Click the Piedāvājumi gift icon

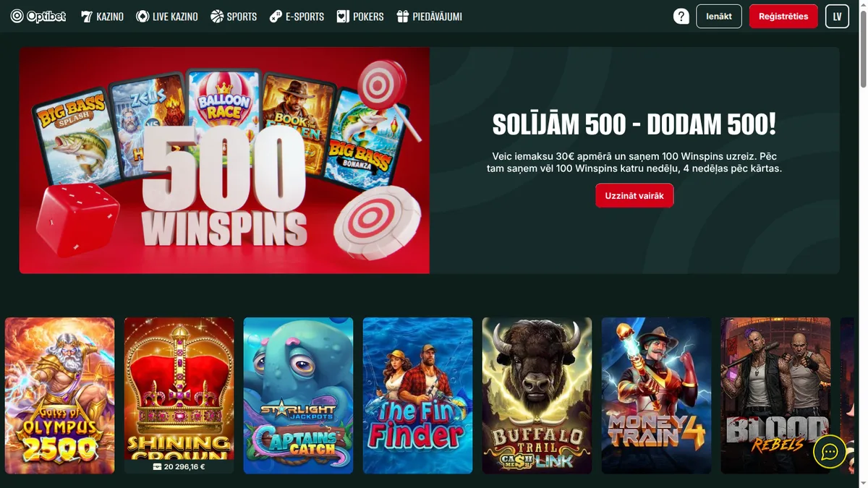(x=403, y=16)
